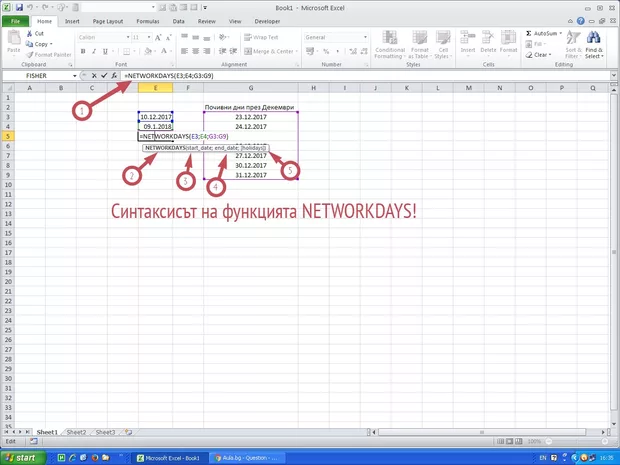Apply Percent style
The width and height of the screenshot is (620, 465).
(326, 51)
